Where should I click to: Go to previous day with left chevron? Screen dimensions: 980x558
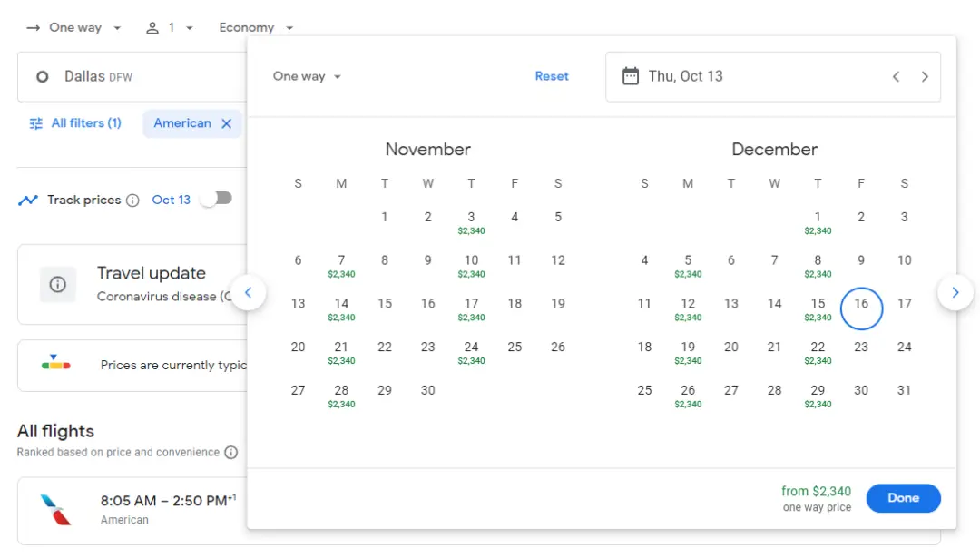[896, 77]
